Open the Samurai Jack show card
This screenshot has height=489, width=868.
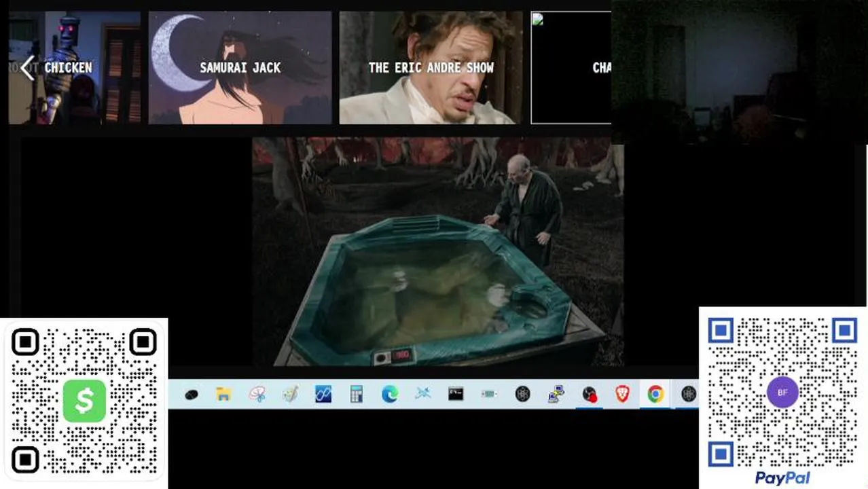pyautogui.click(x=240, y=68)
